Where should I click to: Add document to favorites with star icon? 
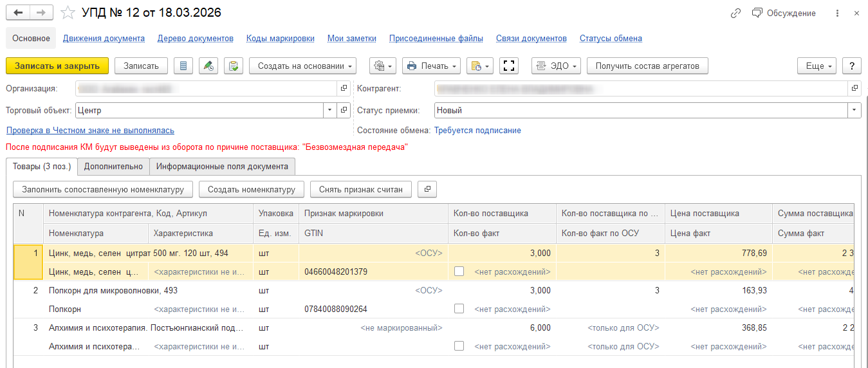tap(68, 13)
